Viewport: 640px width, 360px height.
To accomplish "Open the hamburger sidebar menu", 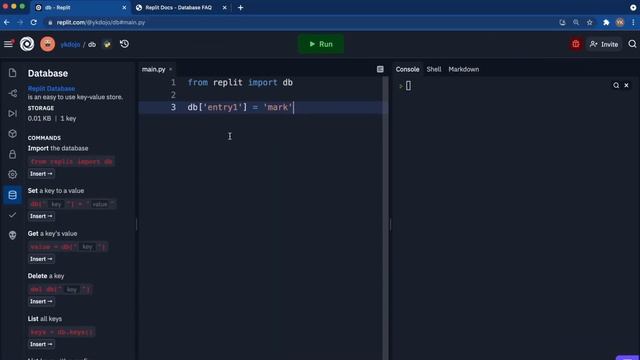I will pos(9,44).
